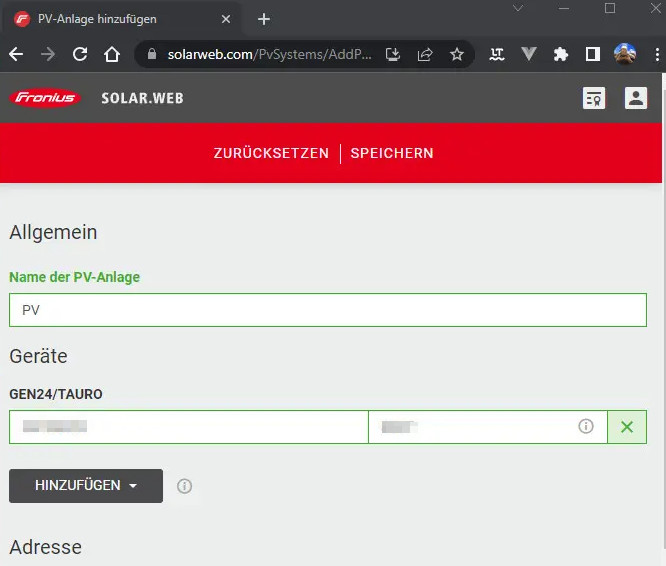Open the Chrome profile avatar menu
This screenshot has width=666, height=566.
point(625,55)
